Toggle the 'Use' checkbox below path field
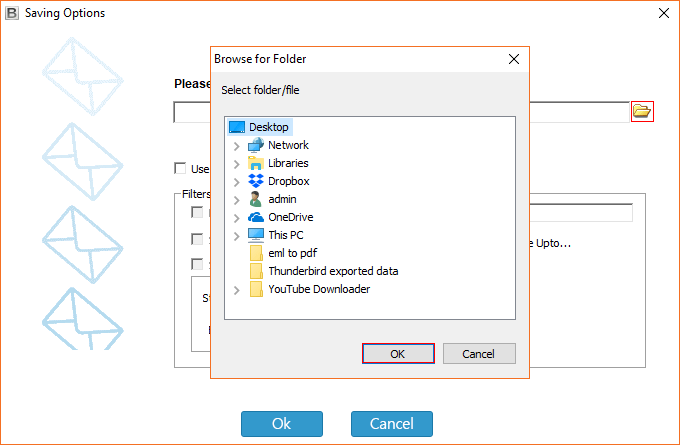This screenshot has height=445, width=680. pos(180,169)
